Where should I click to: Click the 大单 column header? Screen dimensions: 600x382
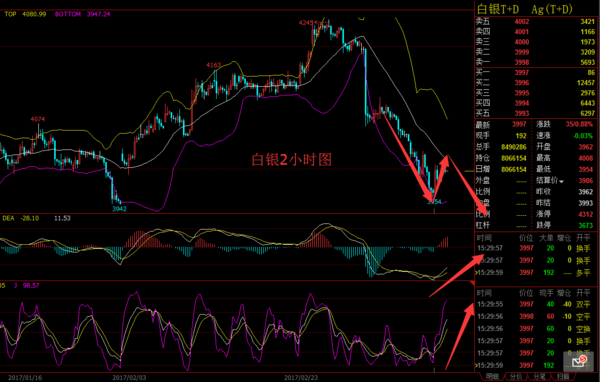(546, 238)
